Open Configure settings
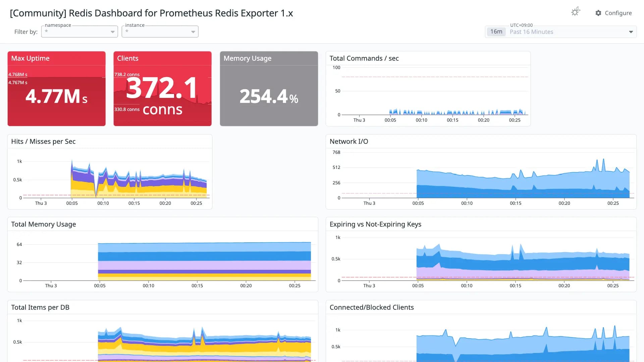644x362 pixels. tap(613, 13)
